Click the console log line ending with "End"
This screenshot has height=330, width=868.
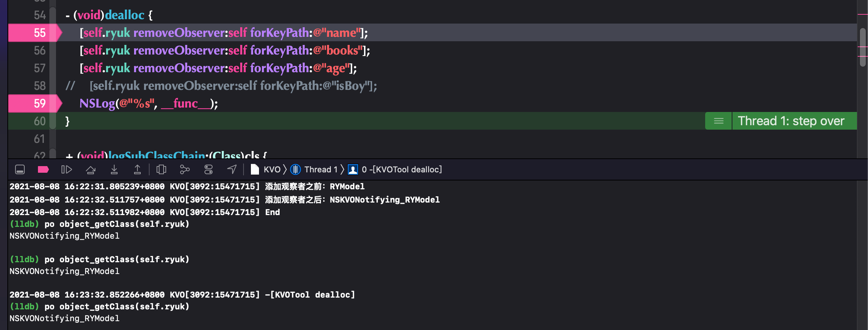click(x=145, y=212)
